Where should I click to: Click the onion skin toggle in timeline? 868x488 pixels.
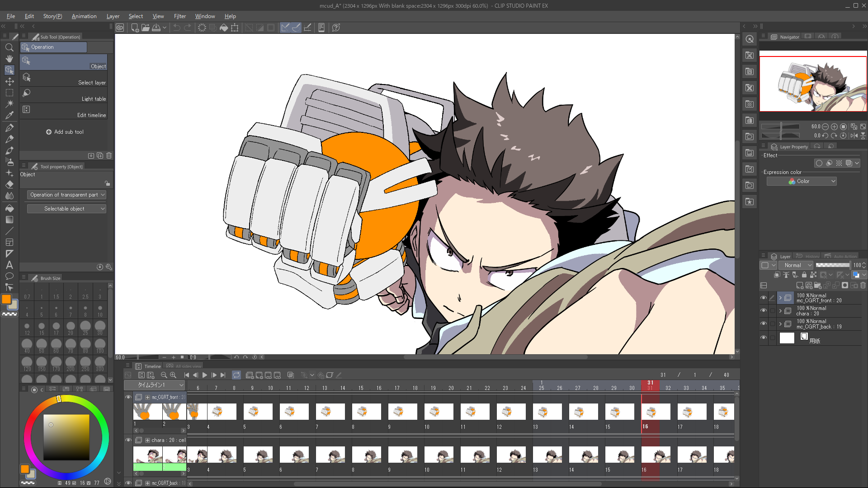(291, 375)
